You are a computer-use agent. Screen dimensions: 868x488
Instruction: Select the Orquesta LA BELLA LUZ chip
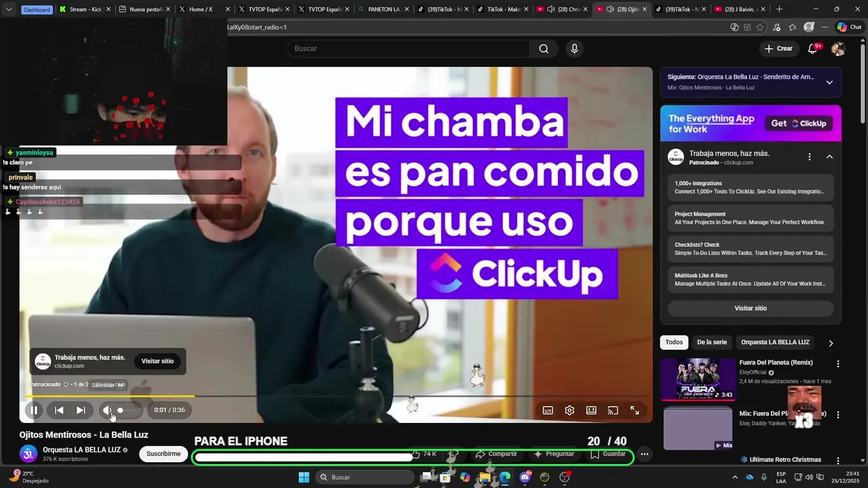point(775,342)
